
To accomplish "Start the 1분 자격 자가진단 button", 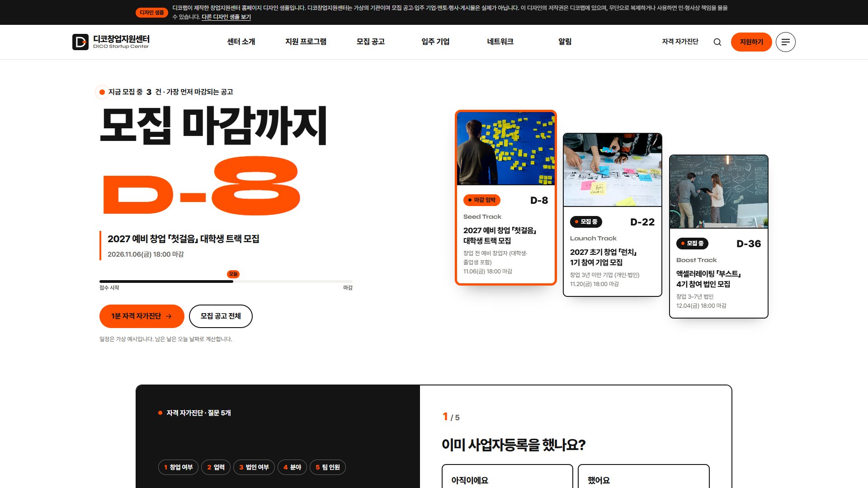I will pyautogui.click(x=142, y=316).
